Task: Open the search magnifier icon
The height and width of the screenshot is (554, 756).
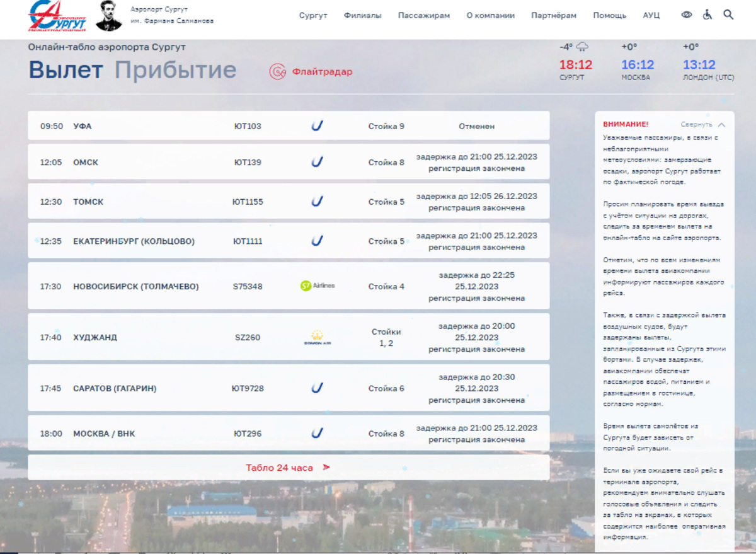Action: 728,15
